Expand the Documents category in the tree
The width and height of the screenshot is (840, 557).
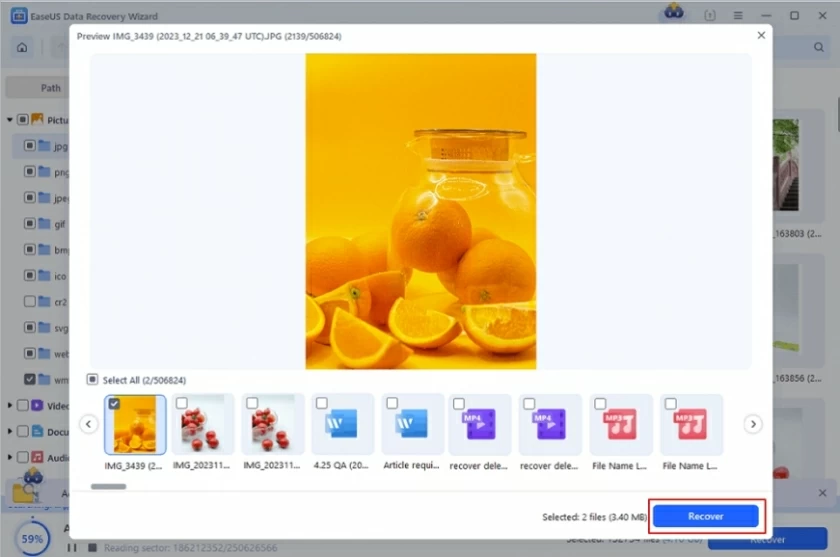click(10, 431)
